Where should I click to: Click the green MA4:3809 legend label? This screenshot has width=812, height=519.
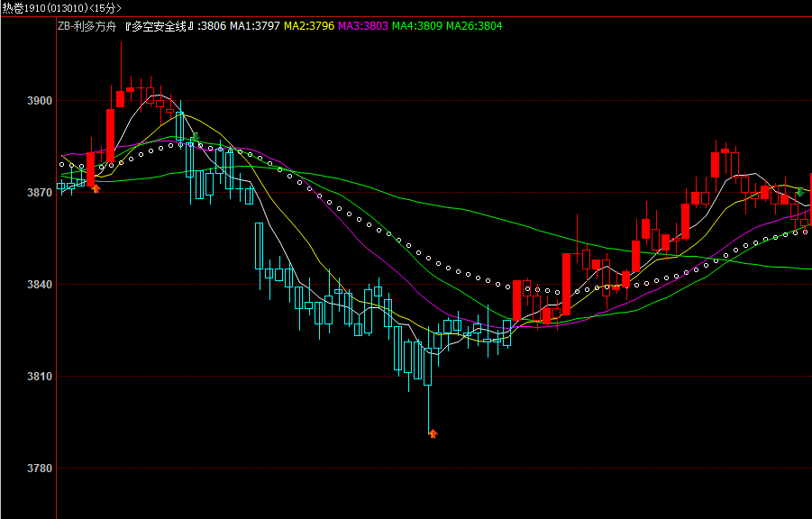click(417, 26)
